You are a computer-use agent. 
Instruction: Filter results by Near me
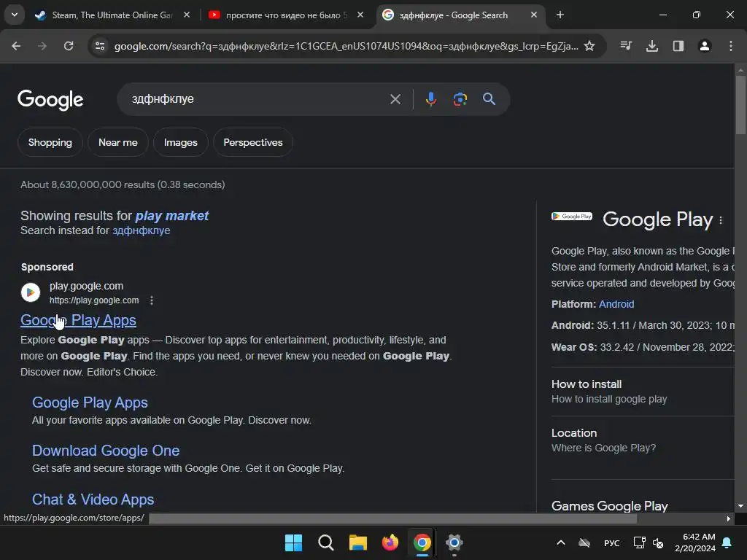[x=118, y=142]
